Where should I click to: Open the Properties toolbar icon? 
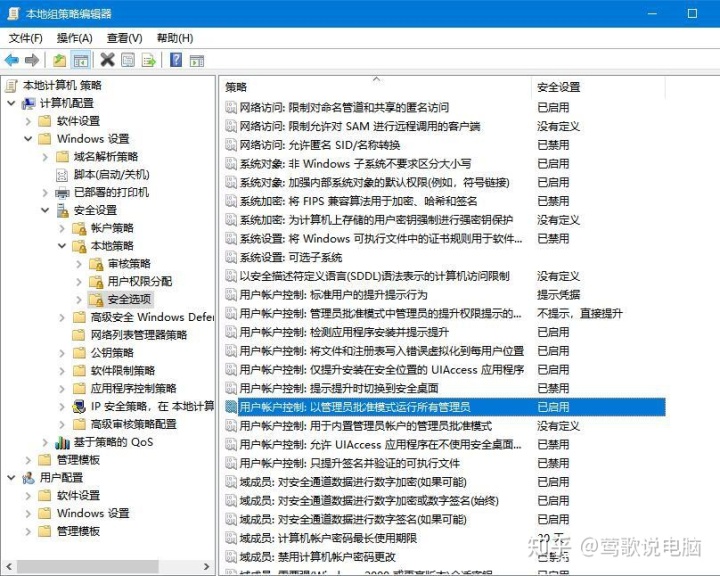coord(128,60)
